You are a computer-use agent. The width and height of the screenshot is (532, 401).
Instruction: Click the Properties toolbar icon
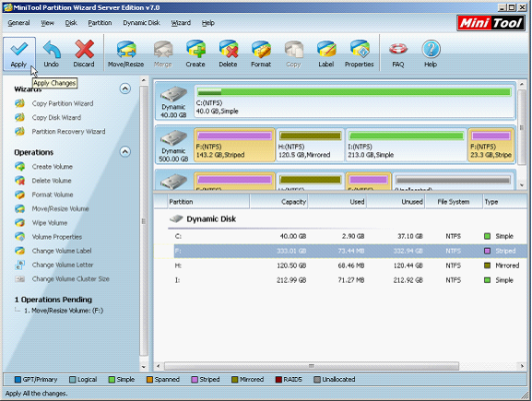pyautogui.click(x=360, y=50)
